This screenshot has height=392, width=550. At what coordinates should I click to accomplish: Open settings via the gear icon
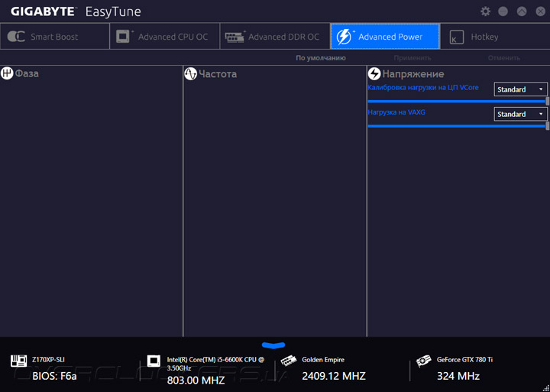point(486,11)
